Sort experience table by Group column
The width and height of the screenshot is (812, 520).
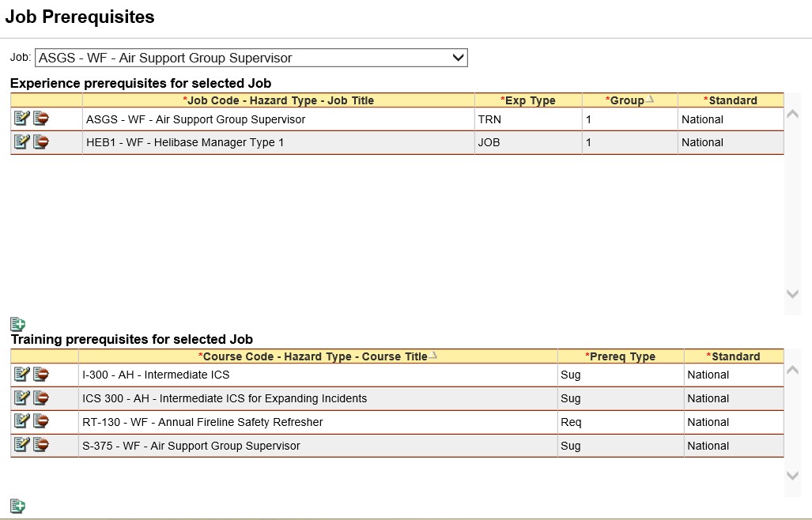(x=629, y=100)
